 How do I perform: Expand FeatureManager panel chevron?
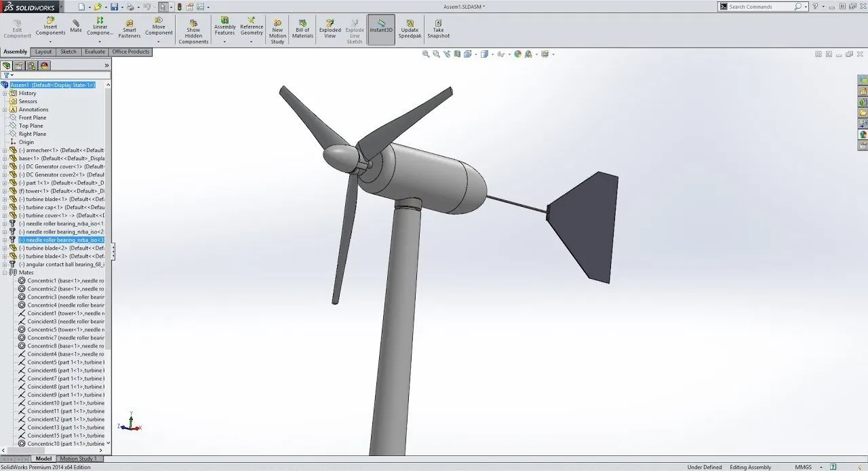[106, 66]
